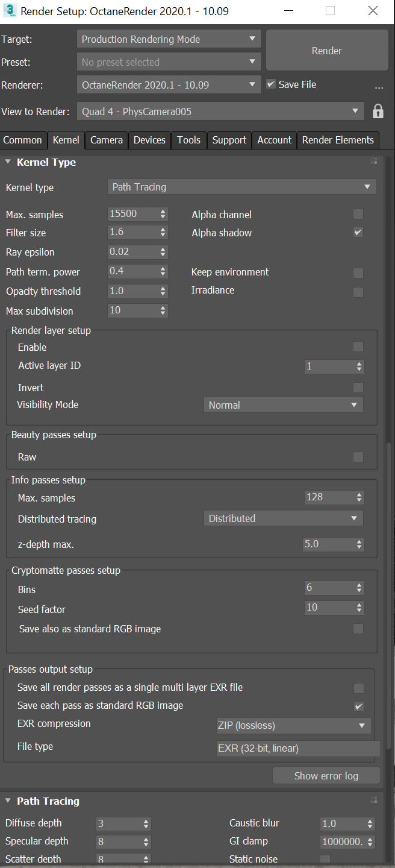Open the EXR compression dropdown

pos(293,726)
